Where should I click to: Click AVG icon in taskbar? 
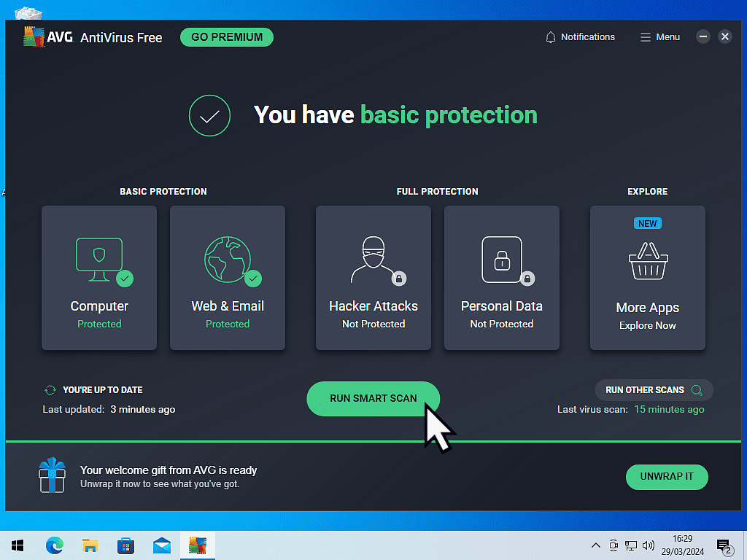(198, 545)
